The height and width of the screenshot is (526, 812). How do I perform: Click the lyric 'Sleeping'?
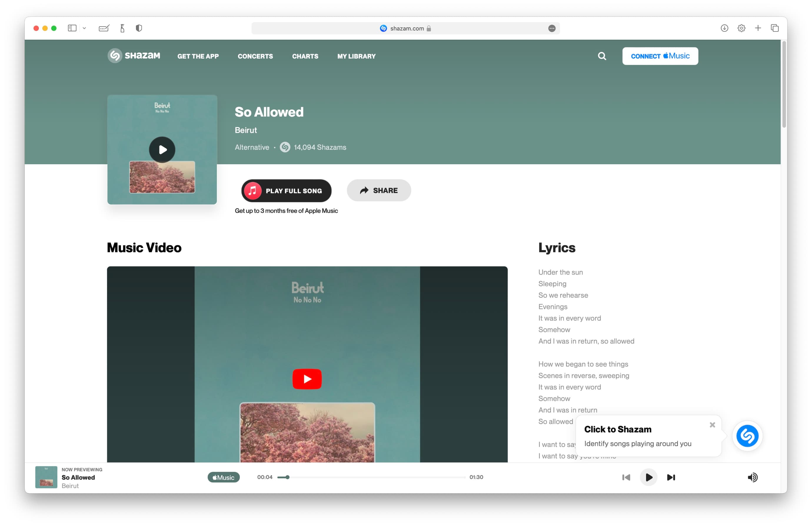[x=552, y=284]
